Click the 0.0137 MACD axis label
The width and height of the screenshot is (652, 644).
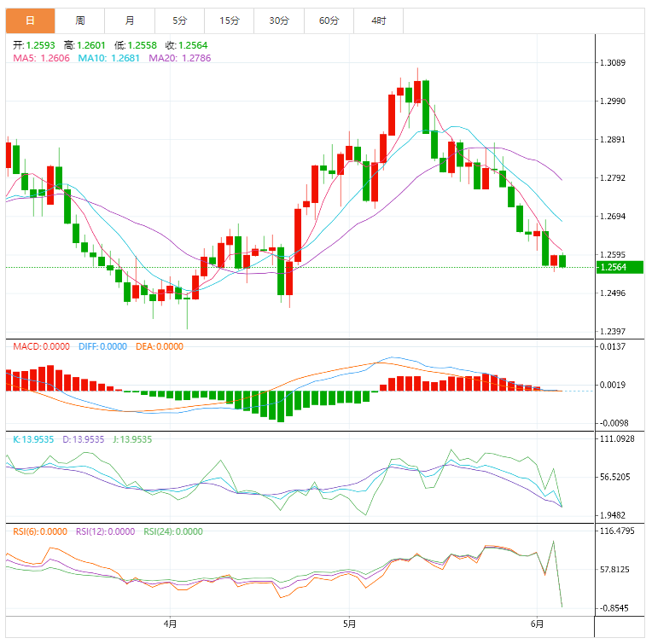(613, 346)
